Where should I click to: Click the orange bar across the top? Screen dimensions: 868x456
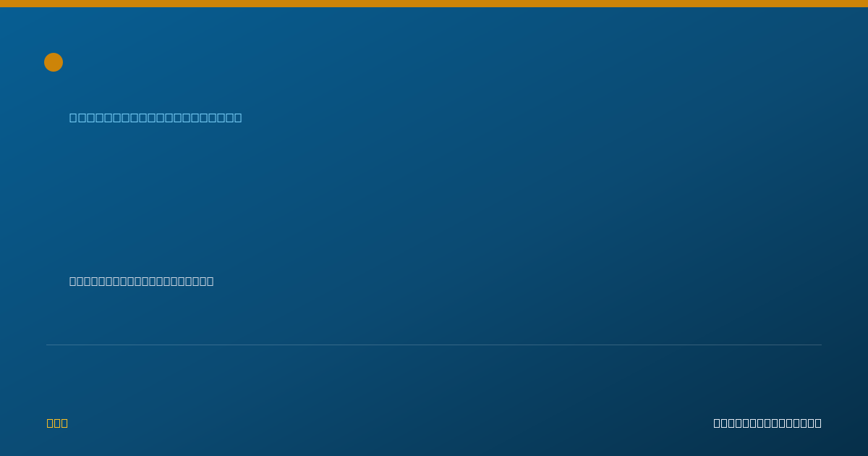434,4
